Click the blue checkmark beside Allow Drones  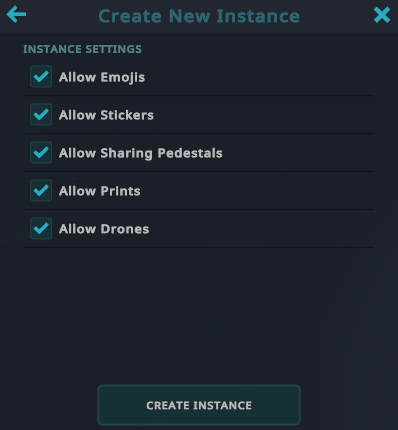41,229
